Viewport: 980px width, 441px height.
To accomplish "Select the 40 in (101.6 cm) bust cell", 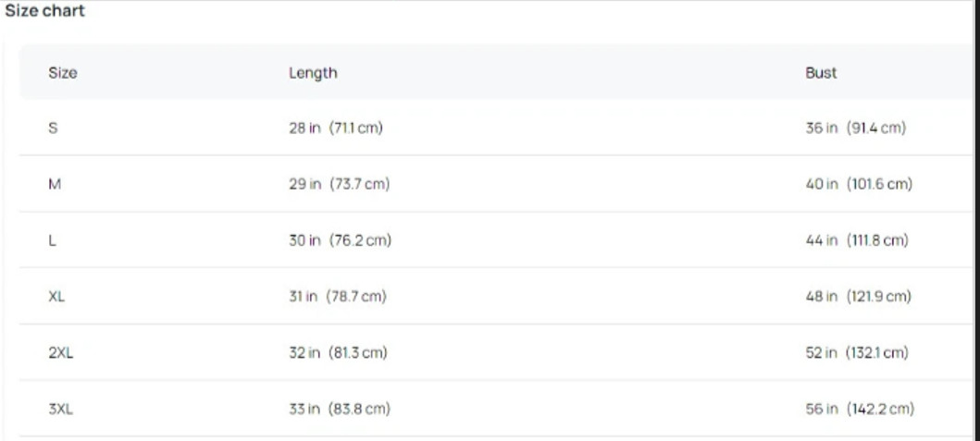I will (860, 184).
